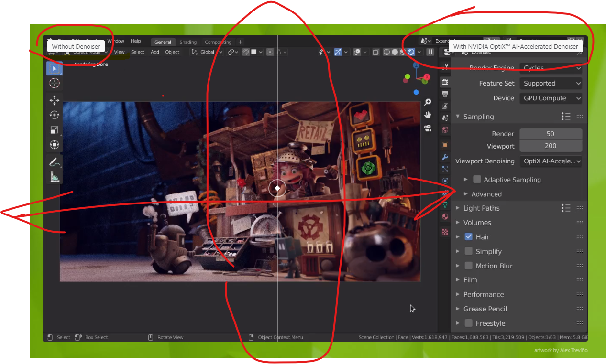
Task: Open the Device GPU Compute dropdown
Action: tap(551, 98)
